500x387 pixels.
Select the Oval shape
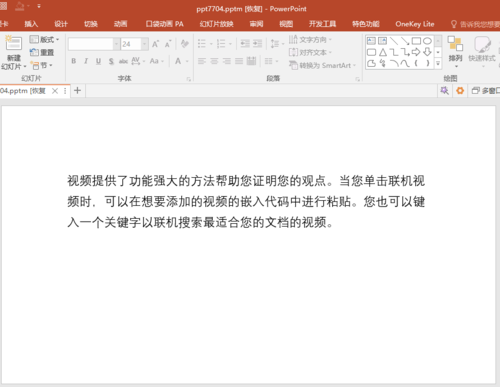tap(427, 41)
